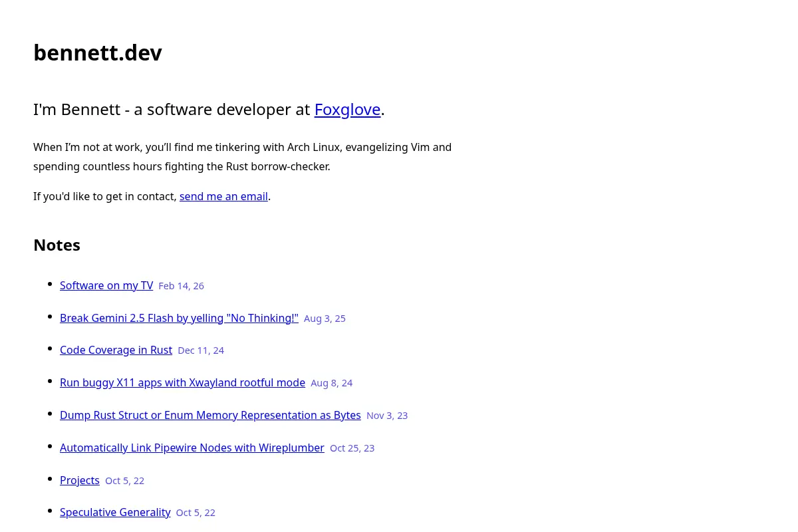Screen dimensions: 798x532
Task: Open the Code Coverage in Rust note
Action: coord(116,350)
